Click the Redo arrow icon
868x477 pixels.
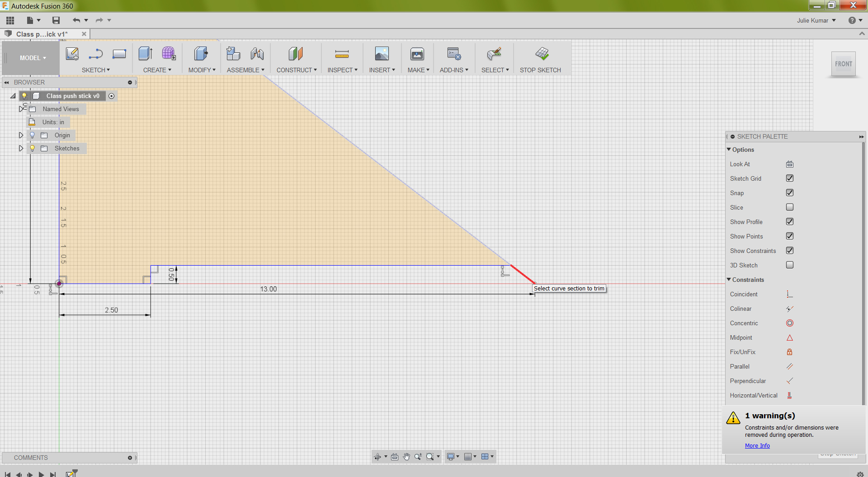[x=99, y=20]
